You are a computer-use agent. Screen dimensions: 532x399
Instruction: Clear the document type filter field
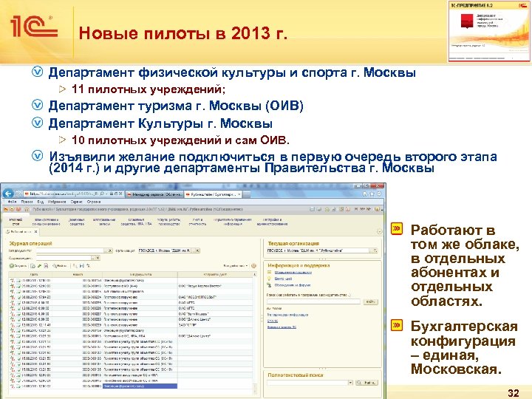point(109,250)
